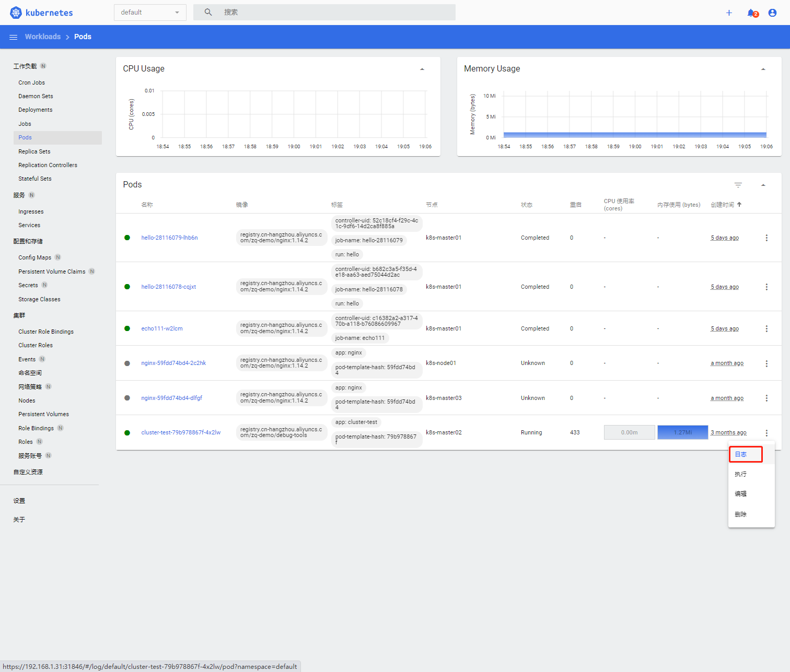Viewport: 790px width, 672px height.
Task: Open the cluster-test-79b978867f-4x2lw pod link
Action: pos(181,432)
